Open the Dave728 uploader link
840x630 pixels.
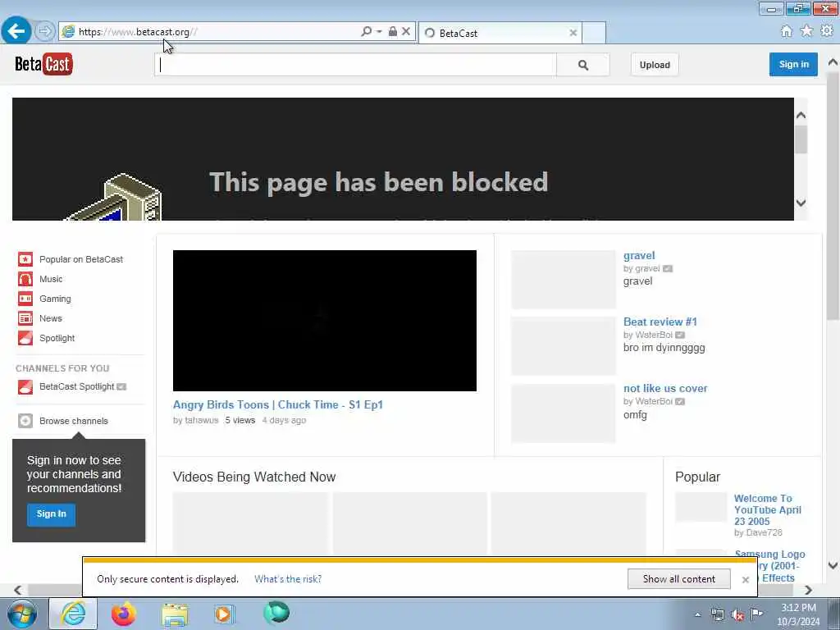[764, 533]
